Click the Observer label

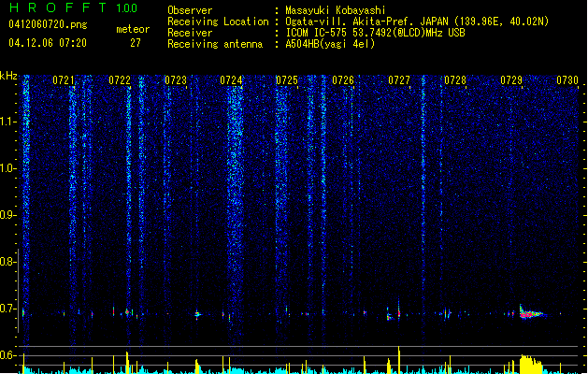pyautogui.click(x=190, y=10)
